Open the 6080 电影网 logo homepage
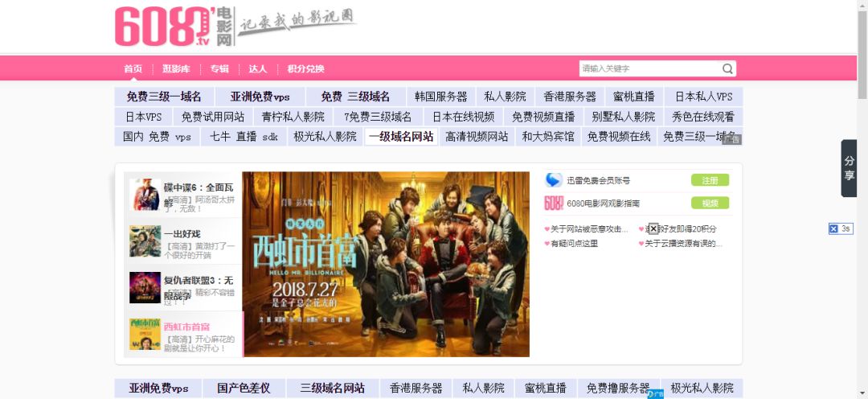The height and width of the screenshot is (399, 868). (174, 26)
